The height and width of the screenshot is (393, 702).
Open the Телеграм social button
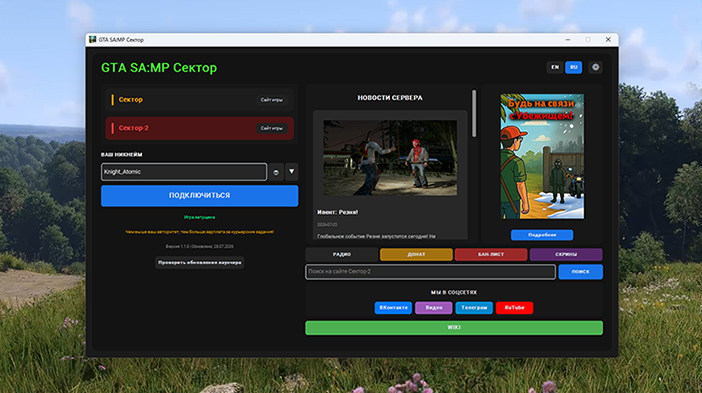474,308
